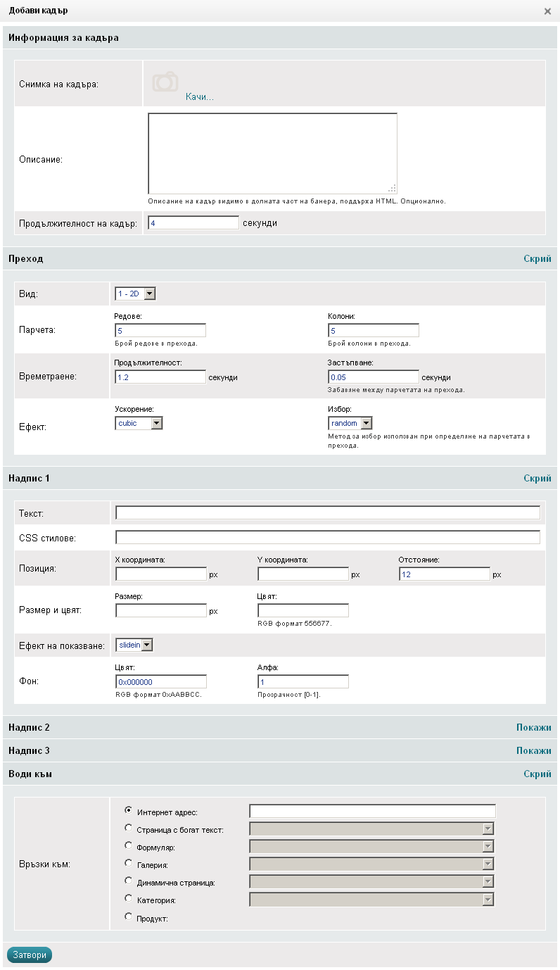Viewport: 560px width, 970px height.
Task: Select the Галерия radio button
Action: 128,863
